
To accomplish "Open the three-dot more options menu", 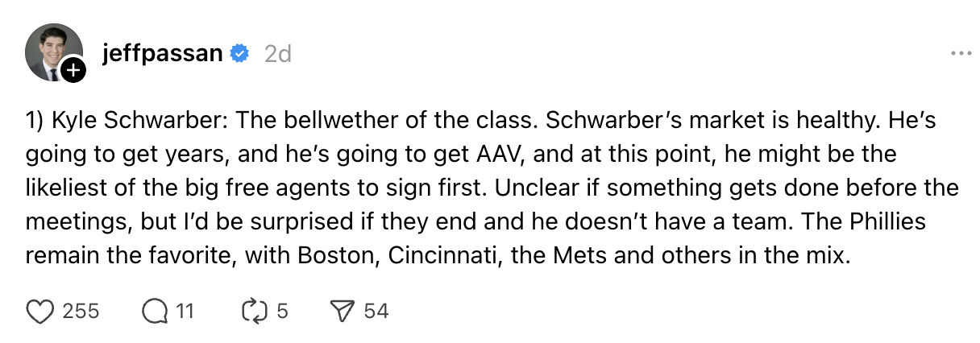I will (961, 54).
